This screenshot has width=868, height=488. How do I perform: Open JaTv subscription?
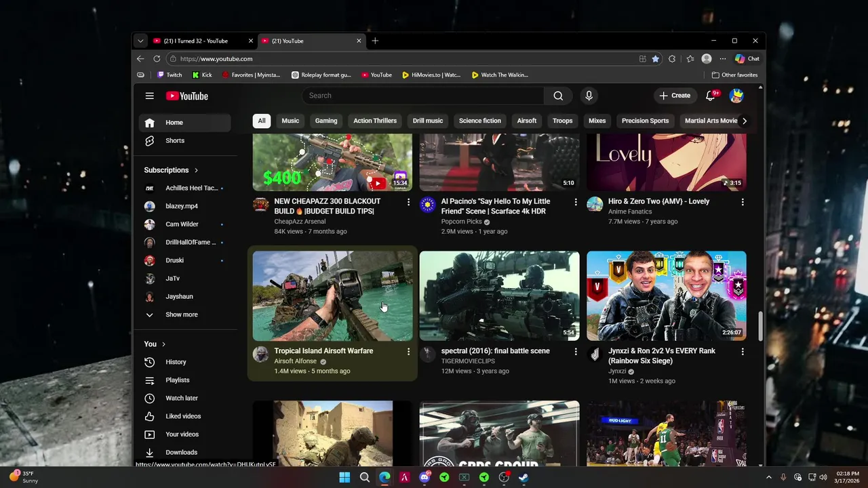coord(185,279)
